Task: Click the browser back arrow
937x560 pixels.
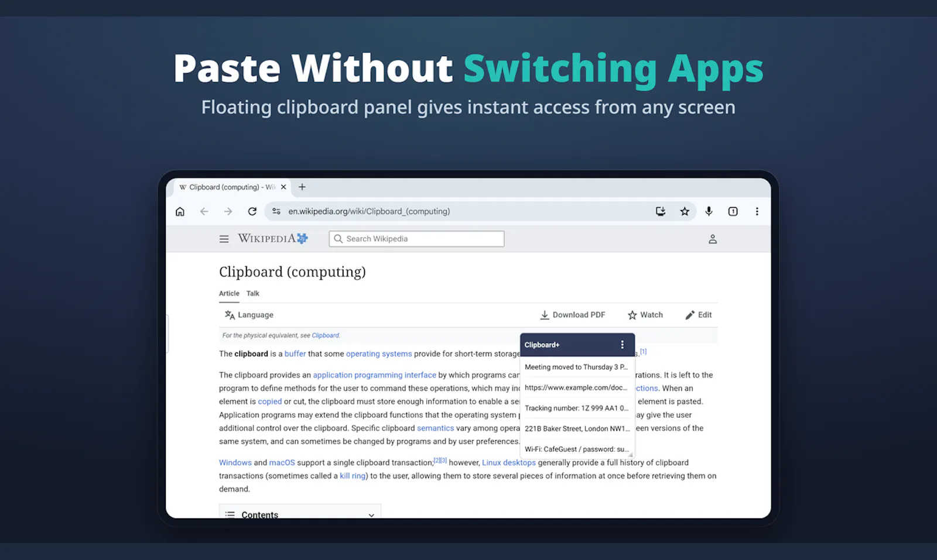Action: tap(204, 211)
